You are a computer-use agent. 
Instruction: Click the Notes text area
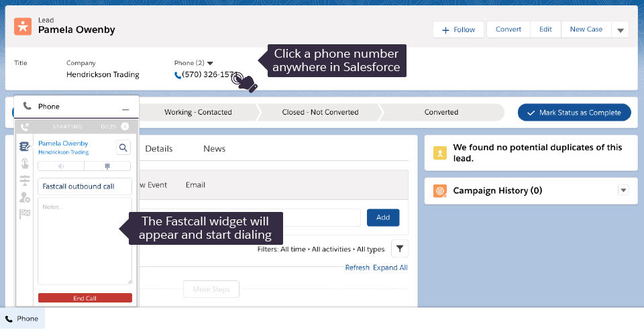tap(85, 241)
